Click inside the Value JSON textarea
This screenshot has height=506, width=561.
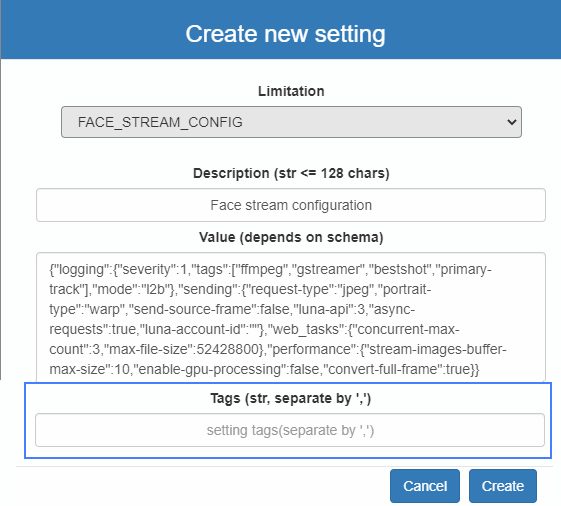(291, 317)
